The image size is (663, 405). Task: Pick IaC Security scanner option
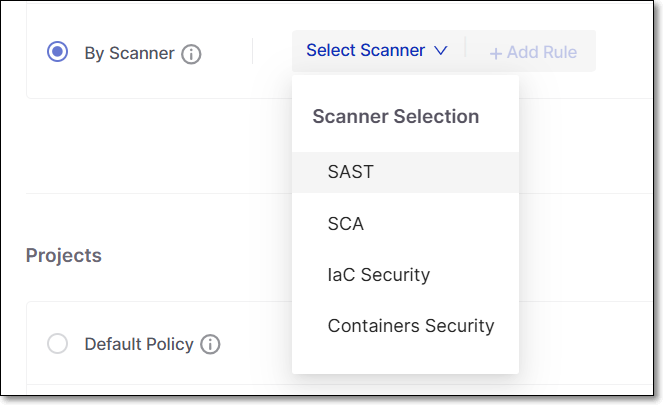[x=378, y=275]
